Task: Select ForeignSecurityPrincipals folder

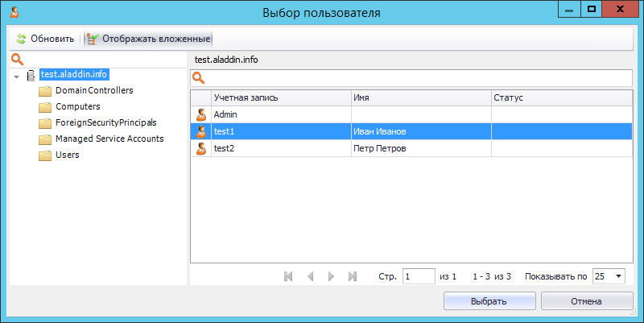Action: pos(106,122)
